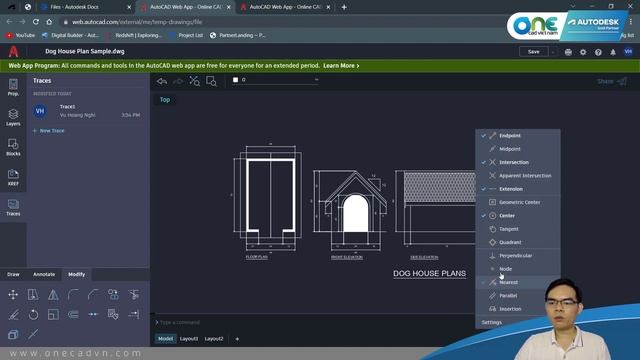Open the Properties panel icon
Image resolution: width=640 pixels, height=360 pixels.
click(13, 87)
